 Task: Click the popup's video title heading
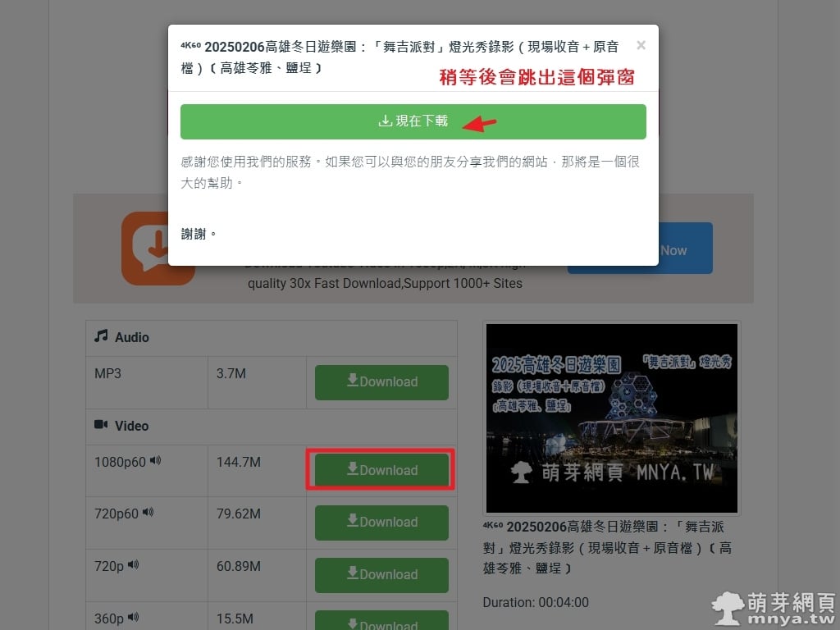coord(402,57)
